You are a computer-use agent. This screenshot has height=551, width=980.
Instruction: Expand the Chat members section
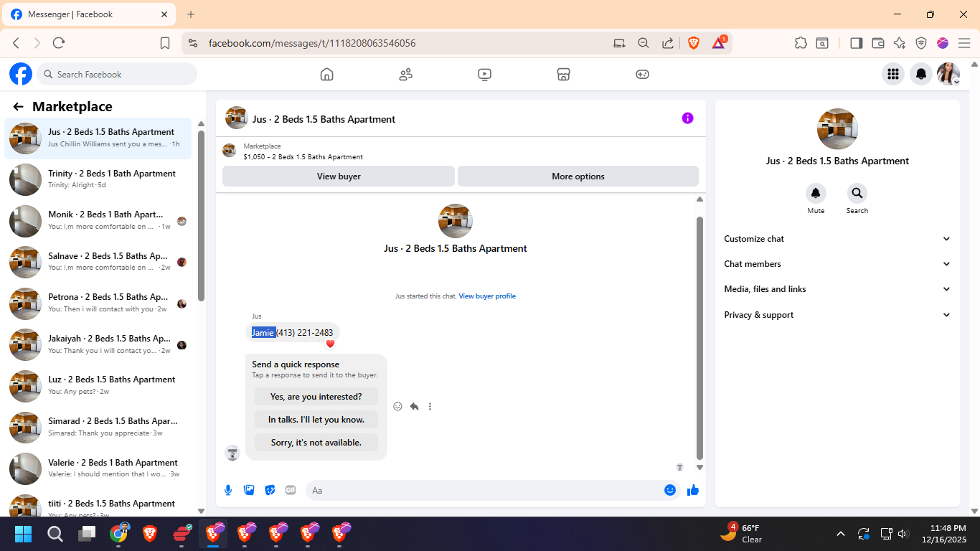coord(837,264)
